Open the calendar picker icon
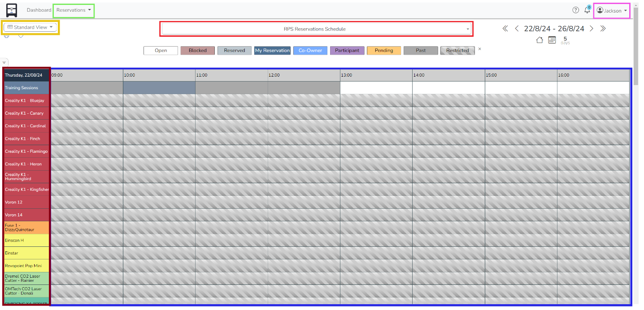This screenshot has height=310, width=644. [x=553, y=40]
